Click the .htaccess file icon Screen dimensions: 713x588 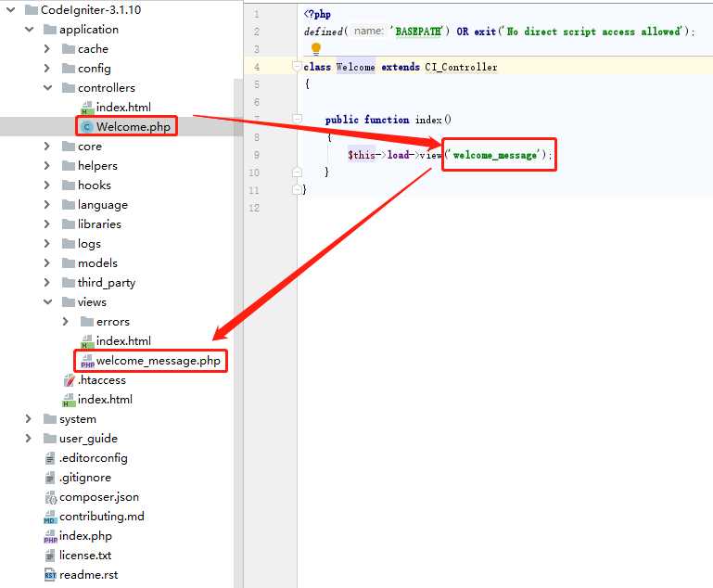coord(70,380)
